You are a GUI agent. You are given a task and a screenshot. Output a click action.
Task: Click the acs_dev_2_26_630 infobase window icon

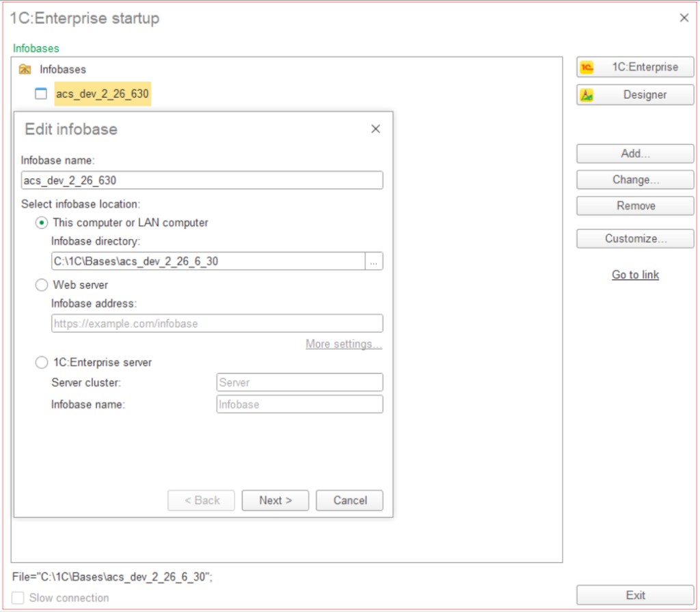coord(40,94)
